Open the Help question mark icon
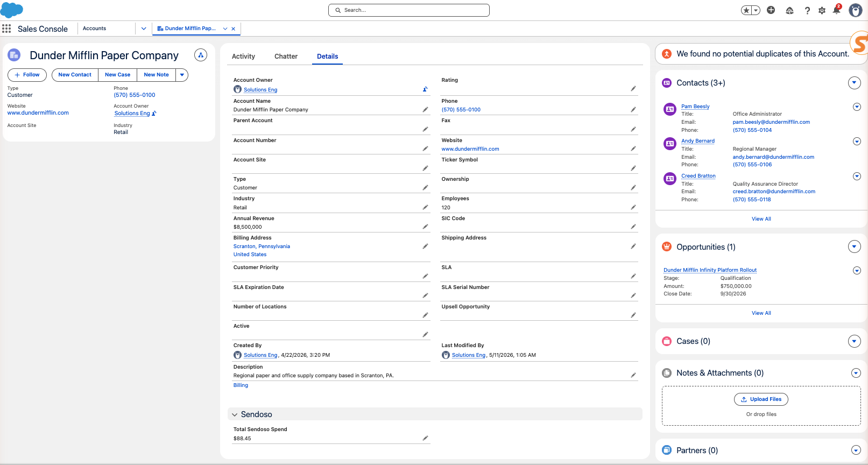Screen dimensions: 868x465 coord(807,10)
